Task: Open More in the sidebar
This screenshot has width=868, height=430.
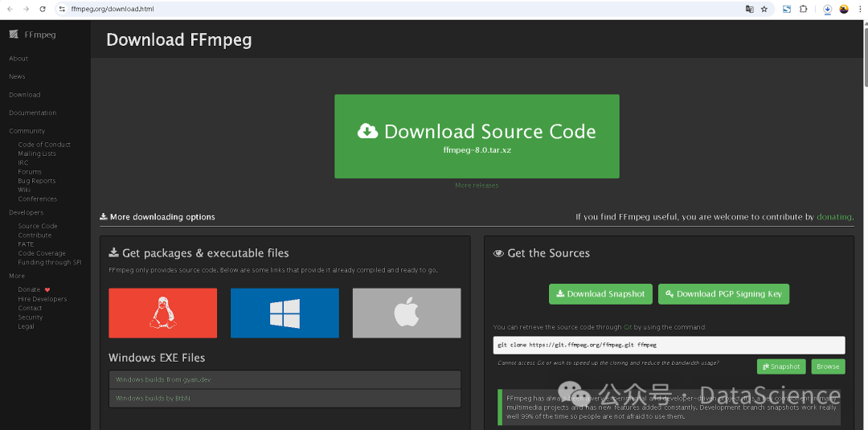Action: tap(17, 276)
